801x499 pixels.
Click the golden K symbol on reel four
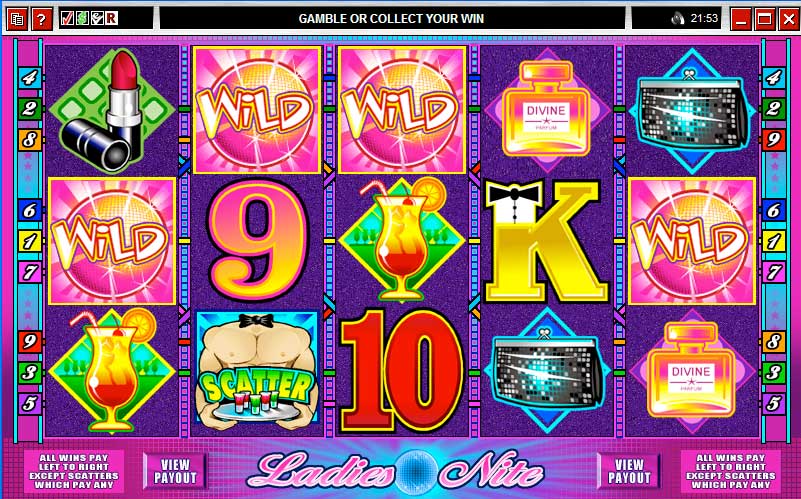(x=546, y=242)
